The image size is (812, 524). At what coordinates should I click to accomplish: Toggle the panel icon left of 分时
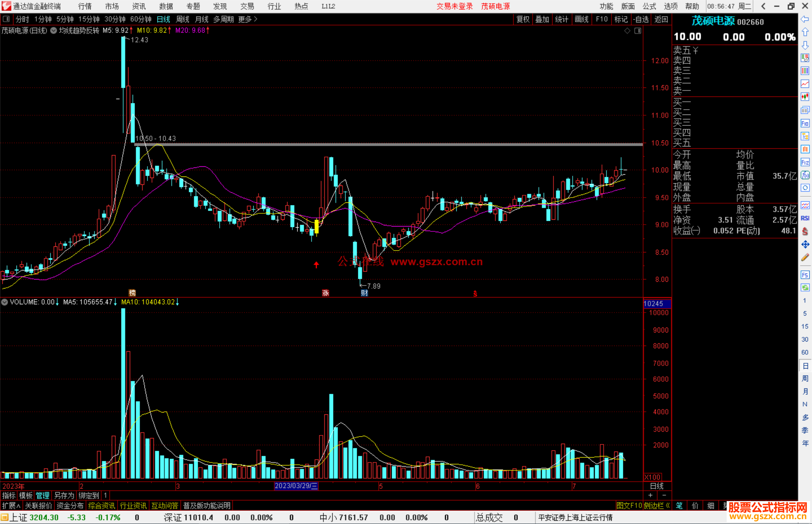pyautogui.click(x=6, y=19)
